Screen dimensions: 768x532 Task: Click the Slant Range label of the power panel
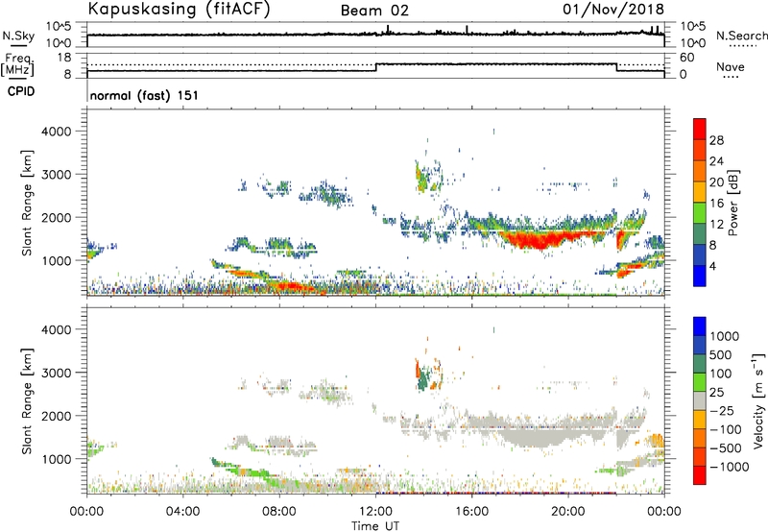click(x=27, y=203)
